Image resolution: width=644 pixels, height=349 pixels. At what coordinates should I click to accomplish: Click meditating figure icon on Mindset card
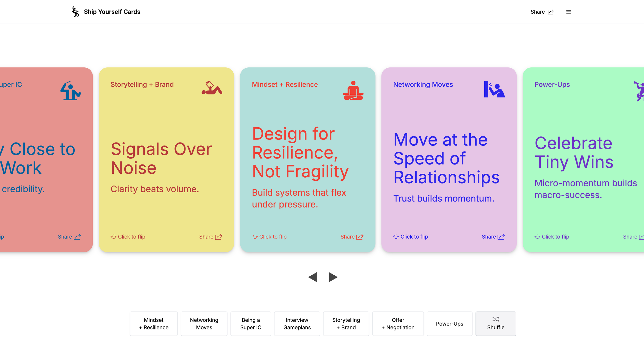coord(353,90)
